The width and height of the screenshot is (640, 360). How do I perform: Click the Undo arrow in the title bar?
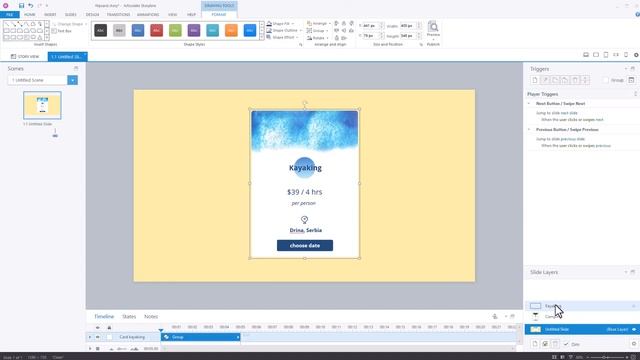pos(31,5)
